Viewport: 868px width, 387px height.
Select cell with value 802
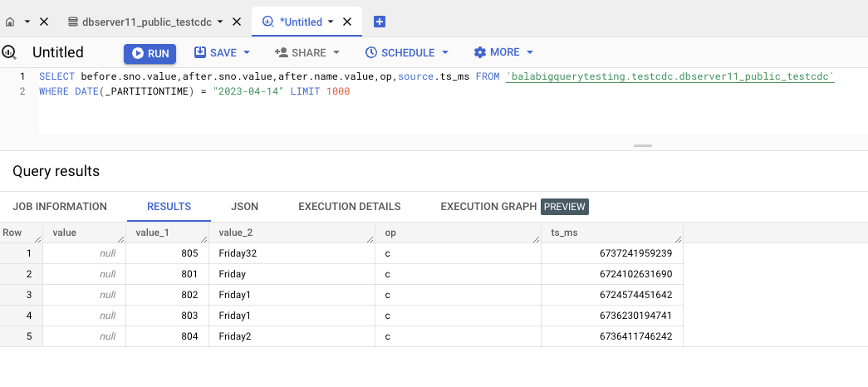pos(167,295)
